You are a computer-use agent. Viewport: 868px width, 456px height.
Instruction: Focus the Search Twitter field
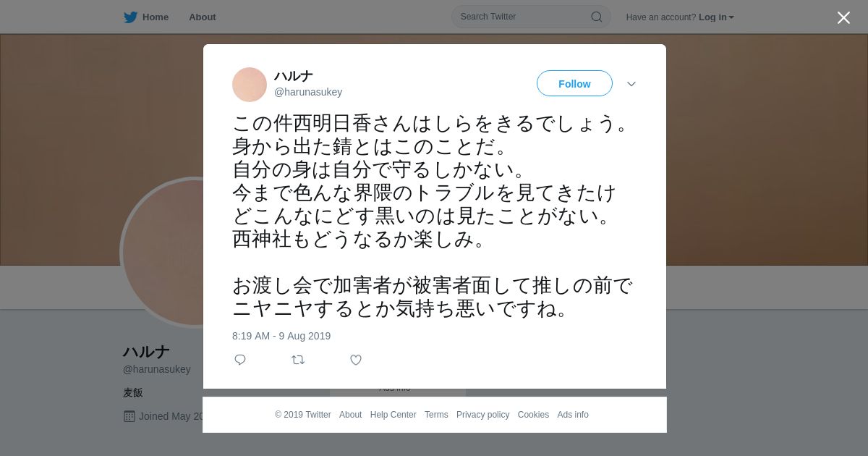pos(531,17)
